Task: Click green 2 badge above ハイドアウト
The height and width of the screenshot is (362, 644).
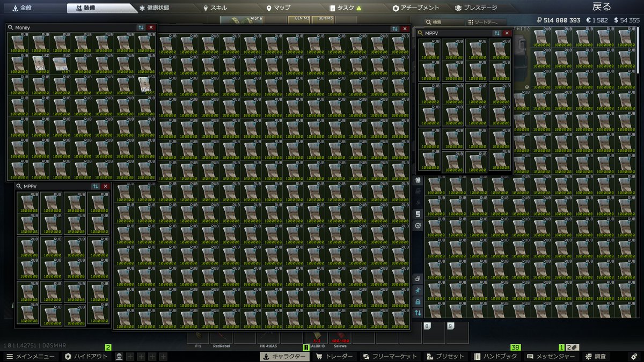Action: (x=108, y=347)
